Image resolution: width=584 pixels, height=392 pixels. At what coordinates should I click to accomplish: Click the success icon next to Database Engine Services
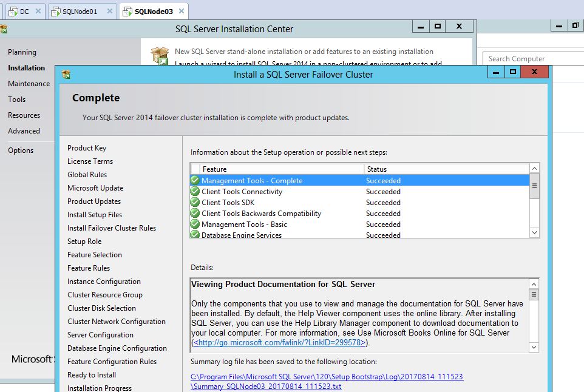[x=194, y=234]
